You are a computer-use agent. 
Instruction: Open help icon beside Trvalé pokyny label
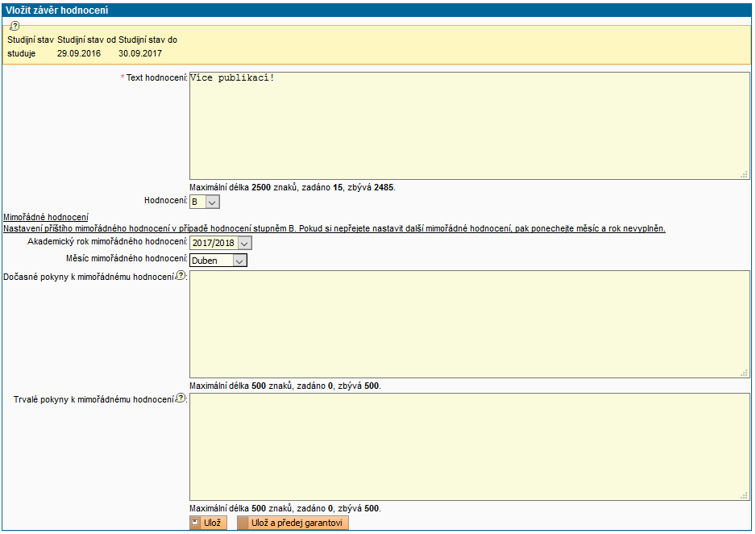180,398
